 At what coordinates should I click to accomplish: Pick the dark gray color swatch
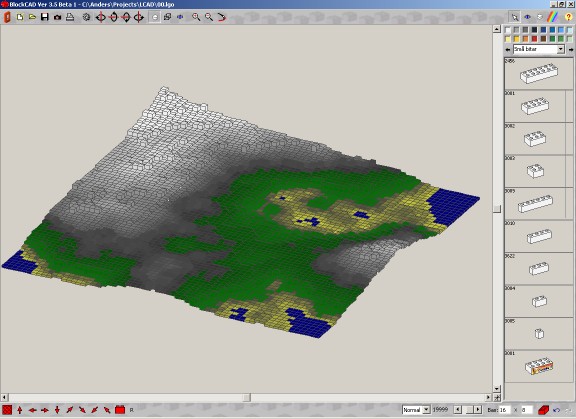tap(526, 30)
